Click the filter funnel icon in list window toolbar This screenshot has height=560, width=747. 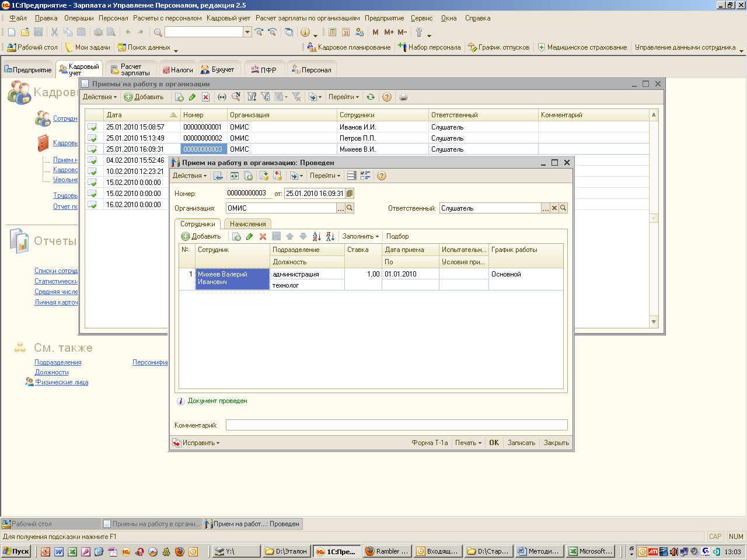tap(252, 97)
